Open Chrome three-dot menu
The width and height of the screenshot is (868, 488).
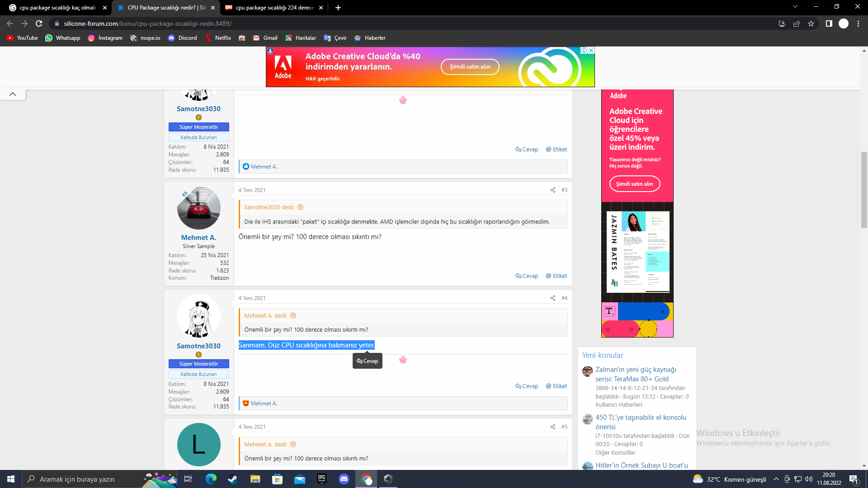point(858,23)
